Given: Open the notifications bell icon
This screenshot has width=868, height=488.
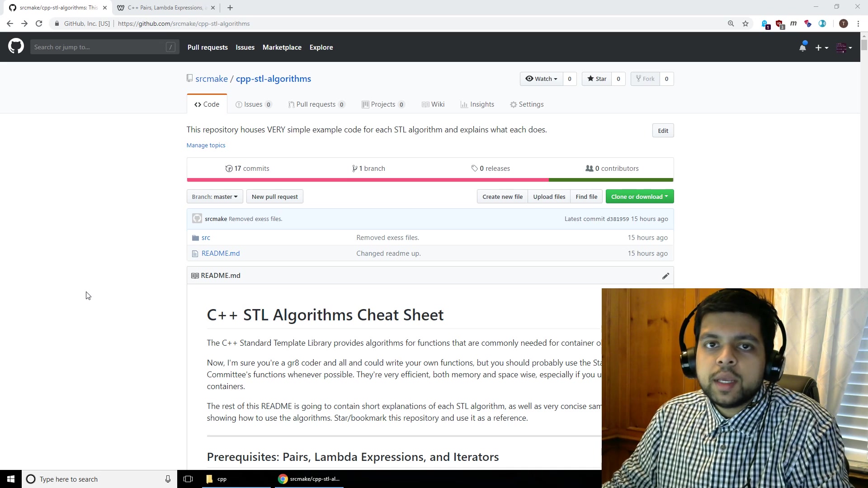Looking at the screenshot, I should tap(802, 47).
